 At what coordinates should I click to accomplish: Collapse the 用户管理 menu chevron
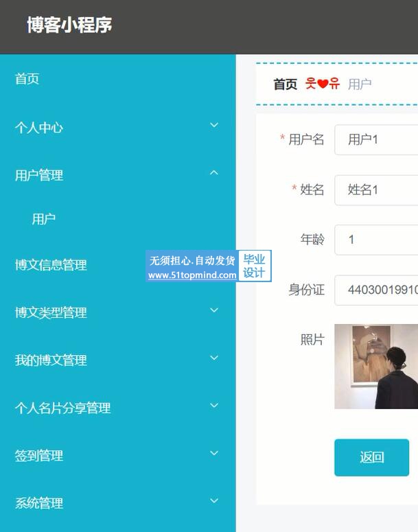214,173
